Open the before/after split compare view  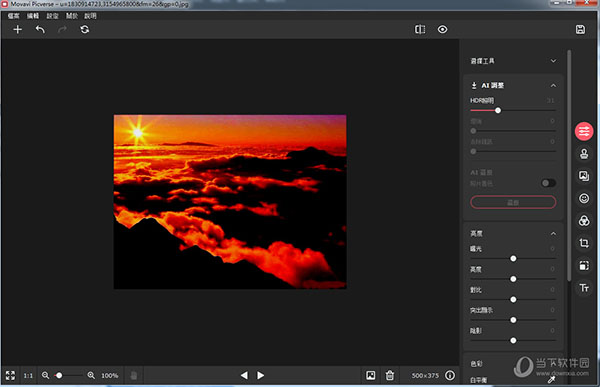[x=420, y=29]
